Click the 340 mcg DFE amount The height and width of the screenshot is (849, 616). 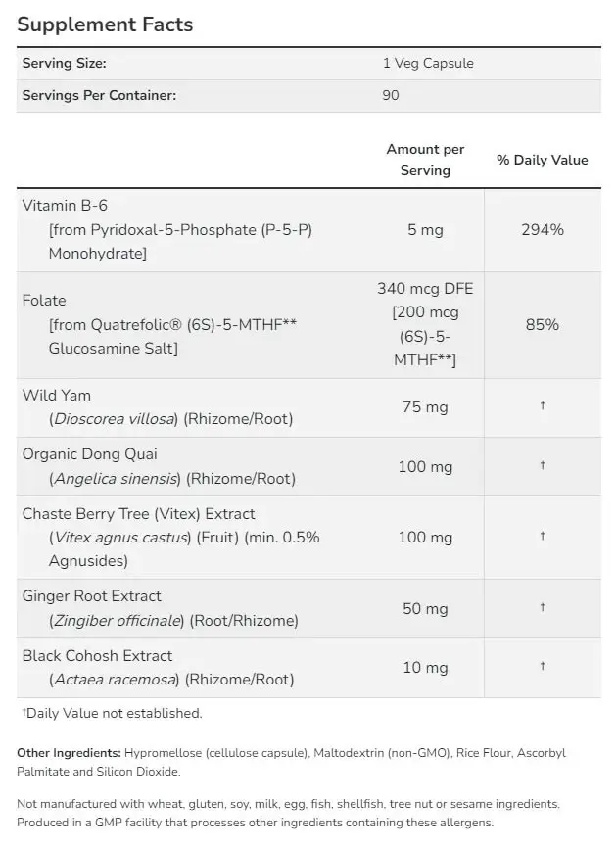coord(425,288)
